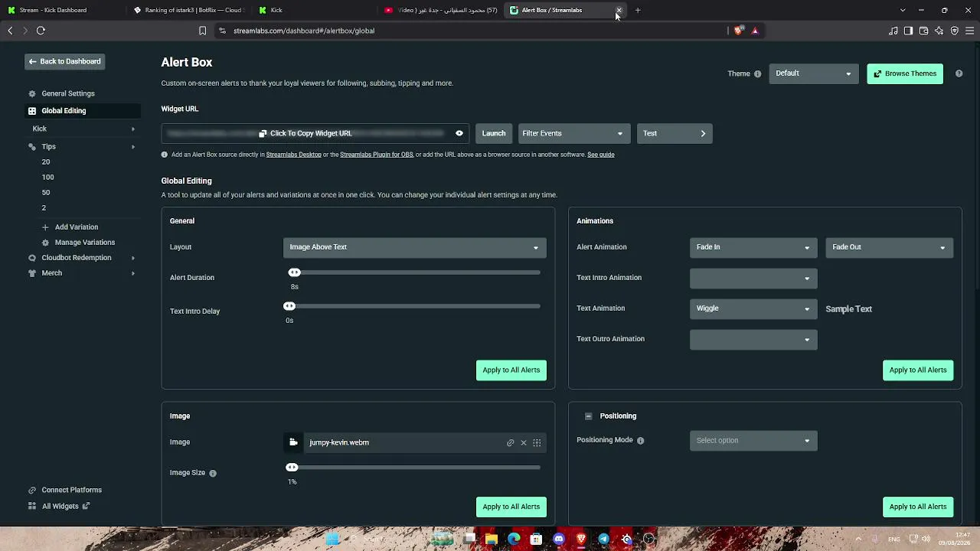Image resolution: width=980 pixels, height=551 pixels.
Task: Open Discord from the taskbar
Action: coord(559,539)
